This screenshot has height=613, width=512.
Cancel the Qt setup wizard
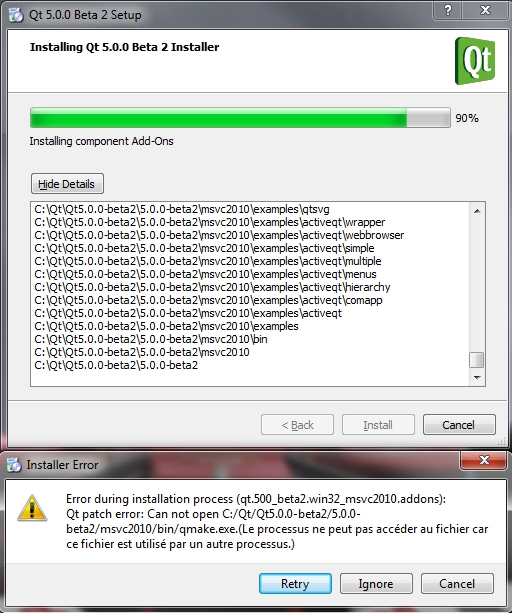459,425
